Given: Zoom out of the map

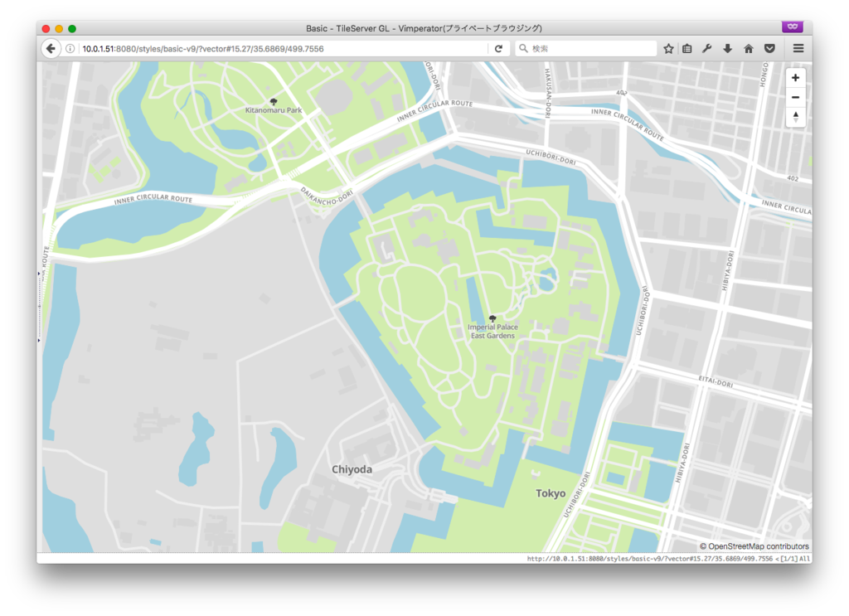Looking at the screenshot, I should click(795, 98).
